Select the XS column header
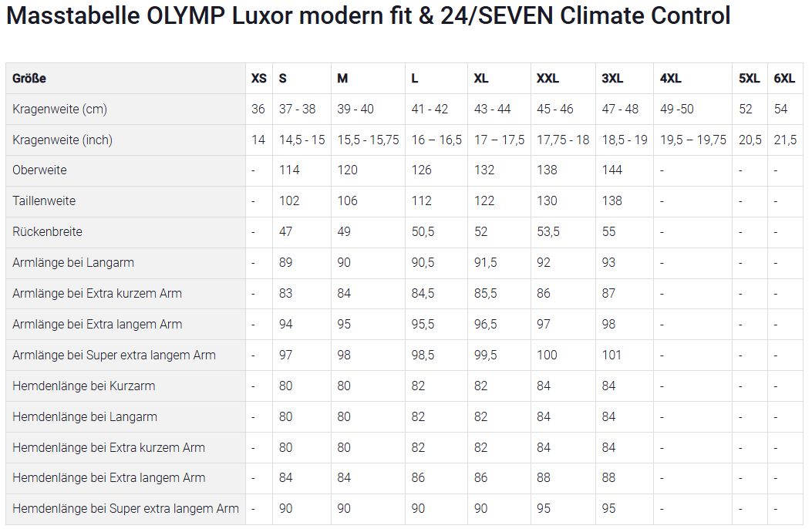The image size is (812, 529). point(259,79)
